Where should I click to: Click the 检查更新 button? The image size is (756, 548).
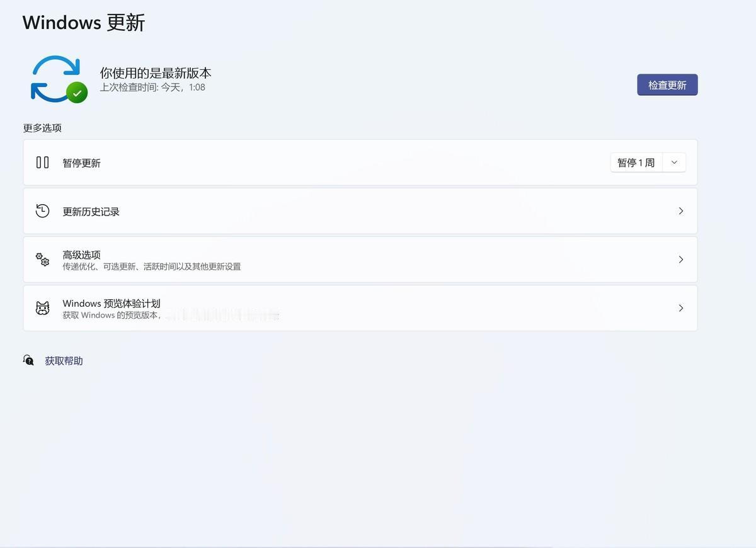(667, 85)
